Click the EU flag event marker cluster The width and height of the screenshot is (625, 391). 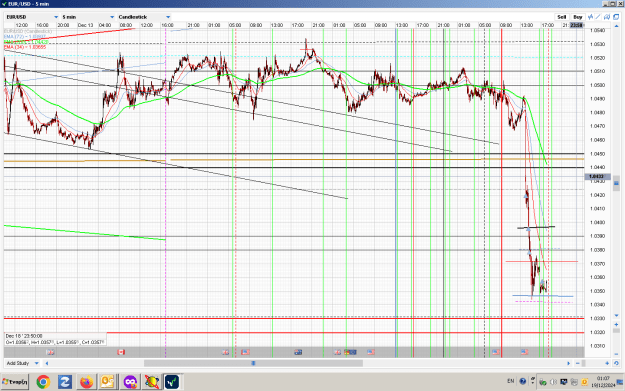point(351,352)
